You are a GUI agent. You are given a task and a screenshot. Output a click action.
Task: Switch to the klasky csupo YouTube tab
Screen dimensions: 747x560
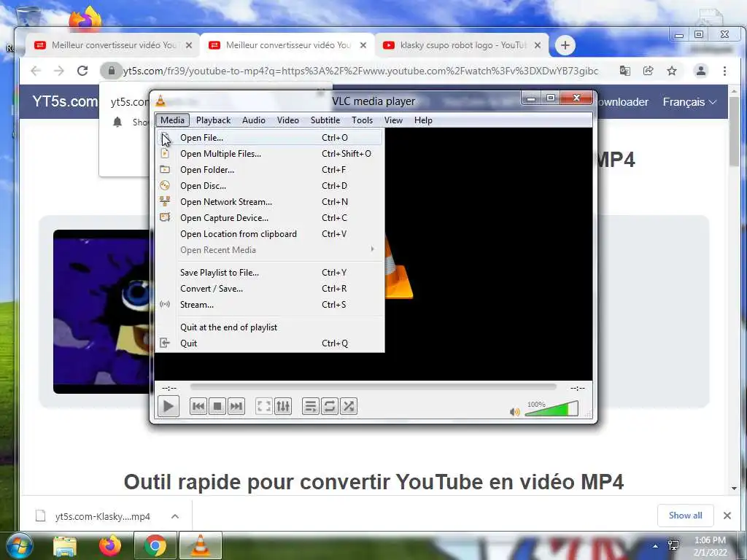461,45
